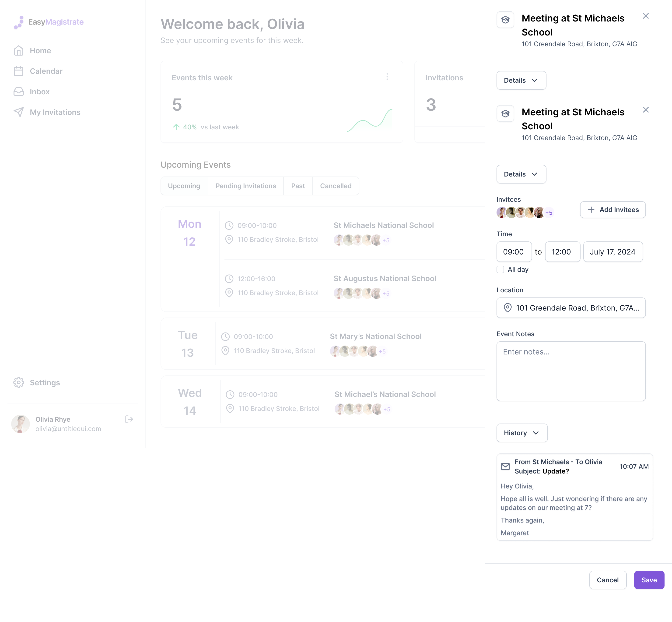Expand the first Details dropdown
The height and width of the screenshot is (622, 672).
(521, 80)
